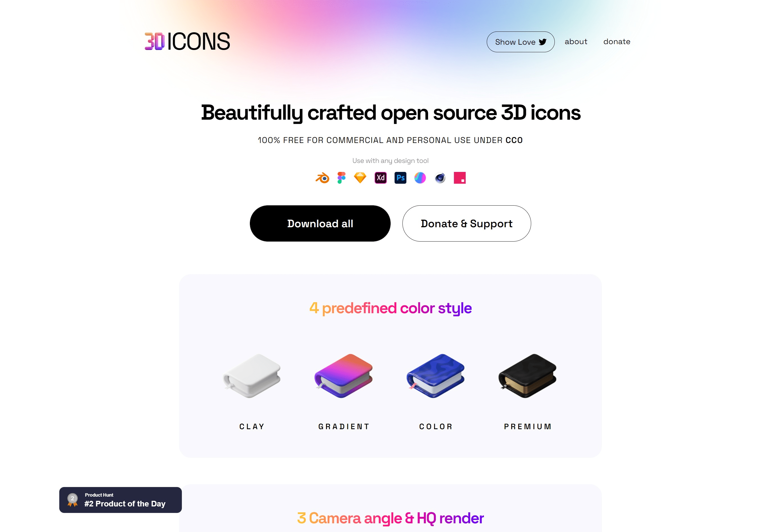Click the Photoshop application icon

point(400,177)
